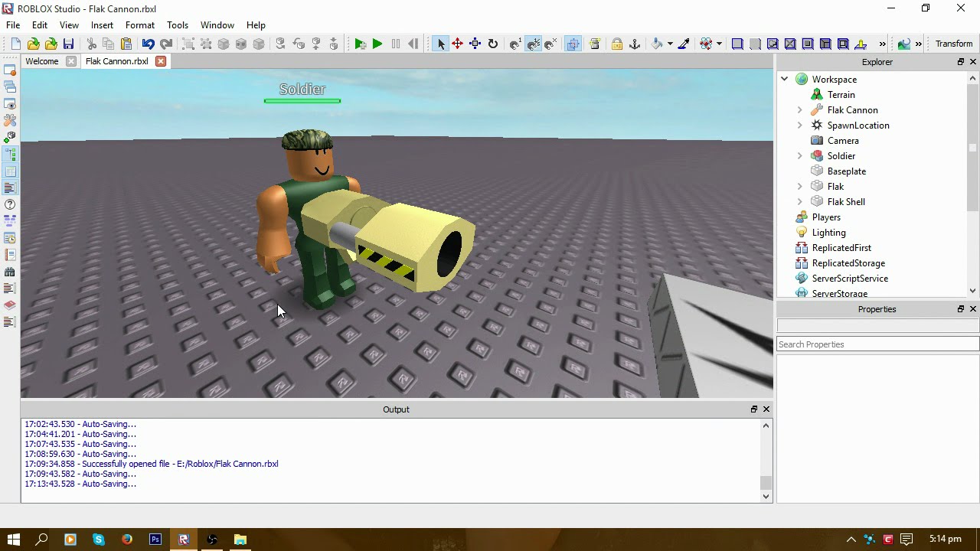Set snap to one-stud grid magnet
The image size is (980, 551).
coord(515,44)
